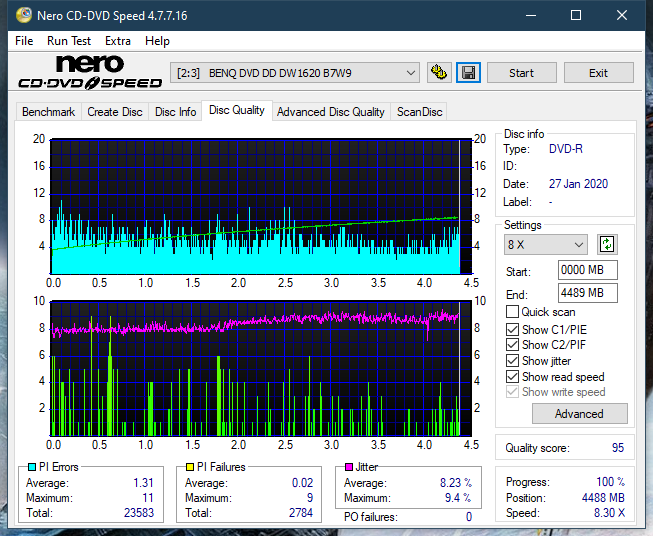
Task: Open the File menu
Action: click(24, 41)
